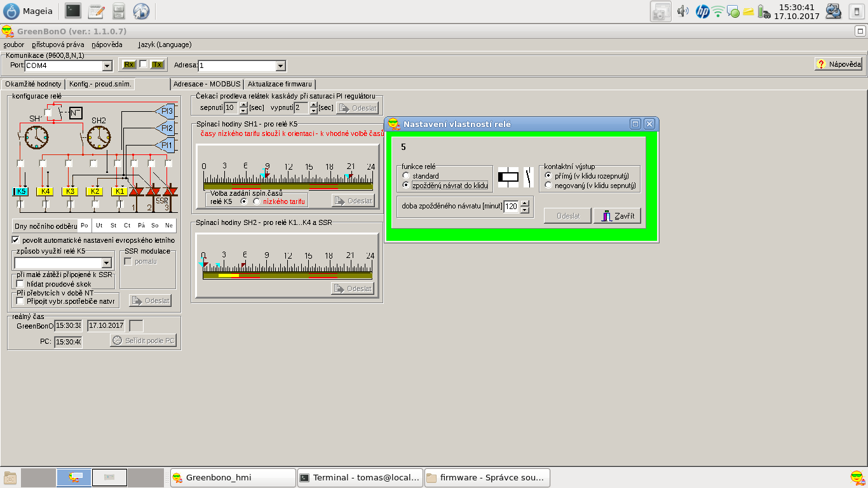
Task: Select the 'standard' relay function radio
Action: pos(406,176)
